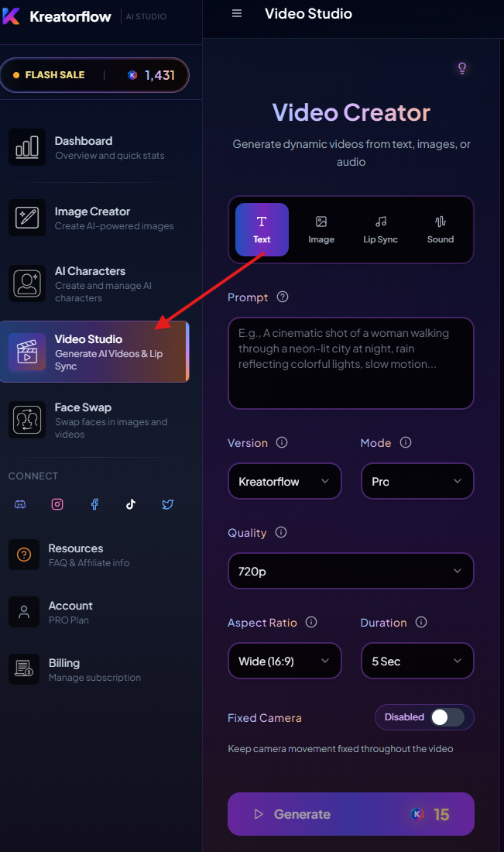The width and height of the screenshot is (504, 852).
Task: Click the FLASH SALE credits button
Action: tap(94, 75)
